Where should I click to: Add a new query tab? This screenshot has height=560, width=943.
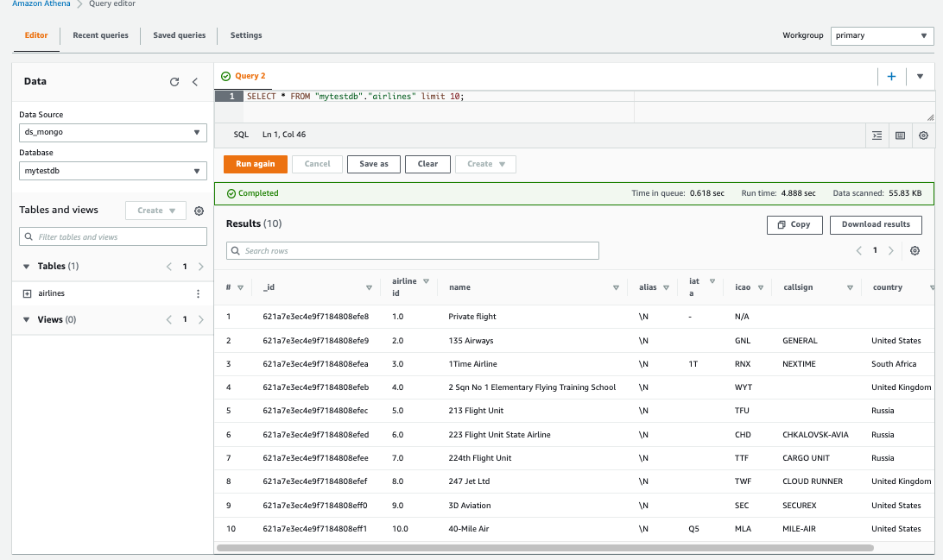click(x=891, y=77)
